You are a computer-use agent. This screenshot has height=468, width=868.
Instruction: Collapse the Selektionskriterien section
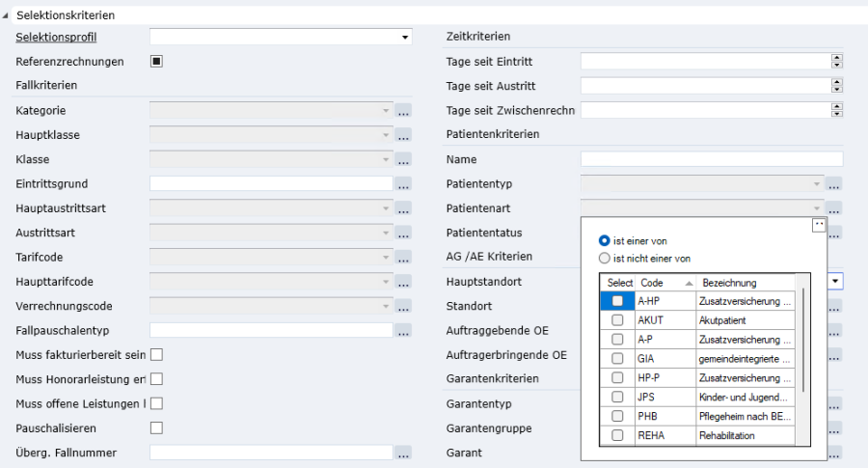coord(7,15)
